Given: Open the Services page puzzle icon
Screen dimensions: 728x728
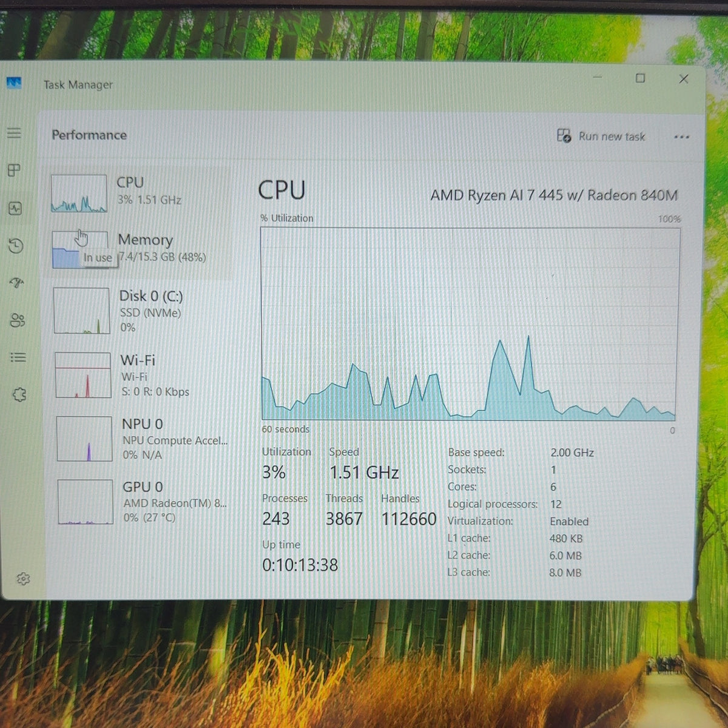Looking at the screenshot, I should (x=19, y=395).
